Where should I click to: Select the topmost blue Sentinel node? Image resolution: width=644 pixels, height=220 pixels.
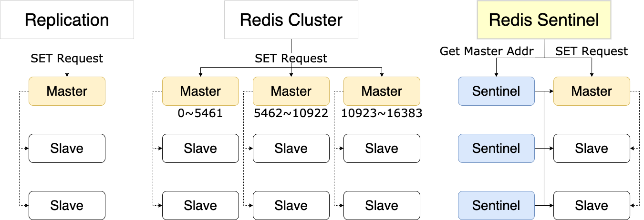pyautogui.click(x=496, y=91)
